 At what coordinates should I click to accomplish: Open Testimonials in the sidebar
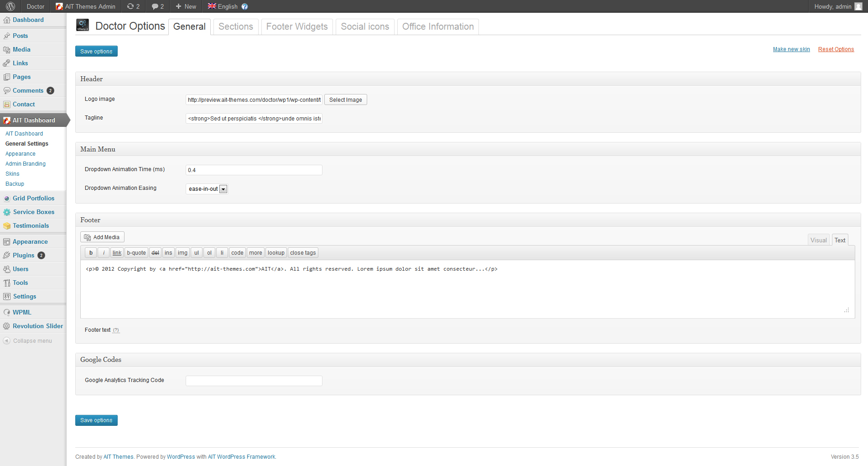[x=31, y=225]
